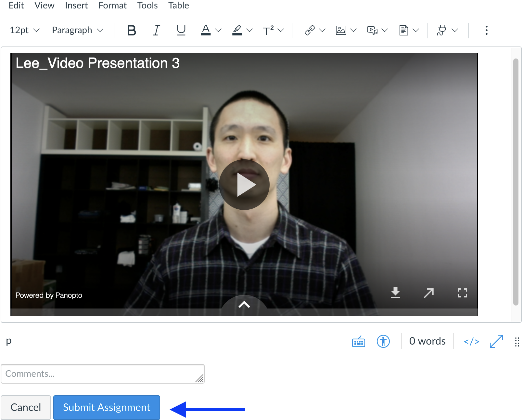
Task: Open keyboard shortcuts dialog
Action: [359, 342]
